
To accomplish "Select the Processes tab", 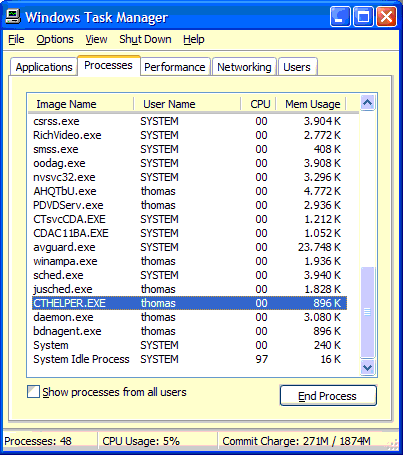I will click(108, 65).
